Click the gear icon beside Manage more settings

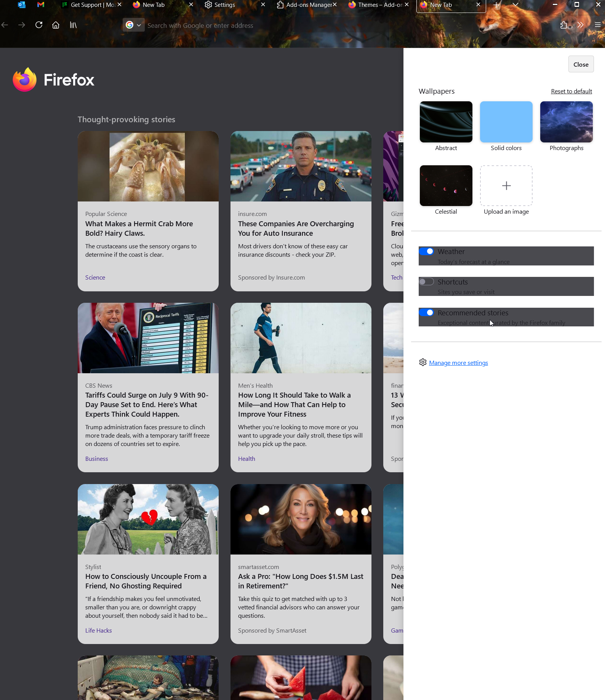point(423,363)
